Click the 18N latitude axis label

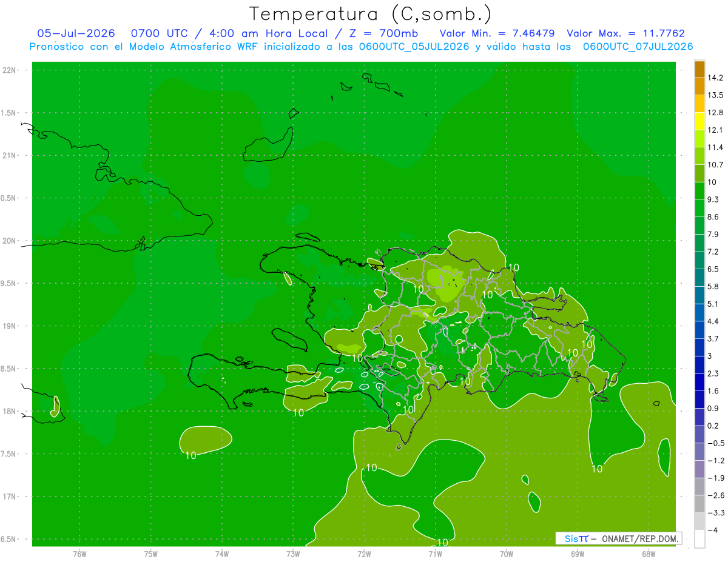tap(10, 412)
